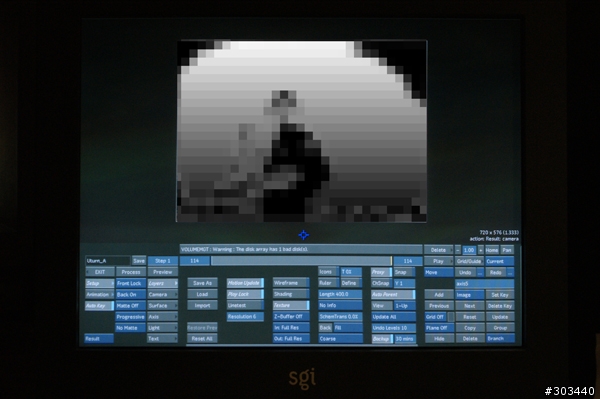Viewport: 600px width, 399px height.
Task: Open the Back On dropdown
Action: pyautogui.click(x=130, y=295)
